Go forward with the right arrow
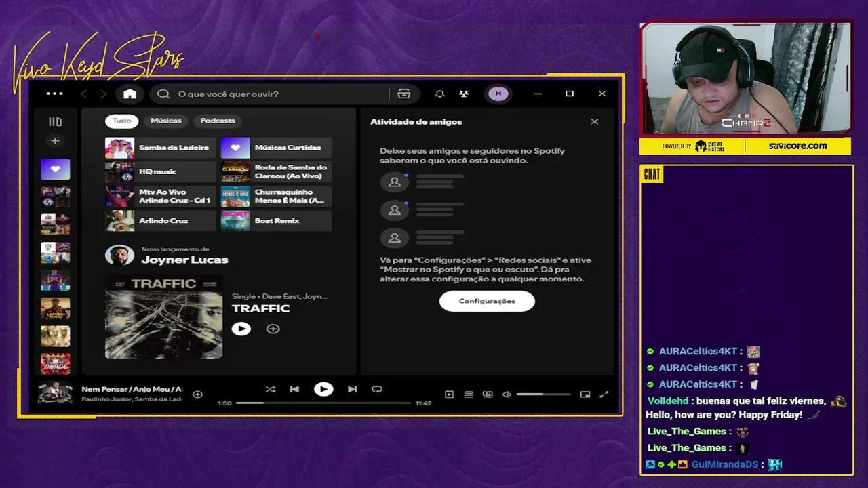This screenshot has width=868, height=488. (104, 94)
